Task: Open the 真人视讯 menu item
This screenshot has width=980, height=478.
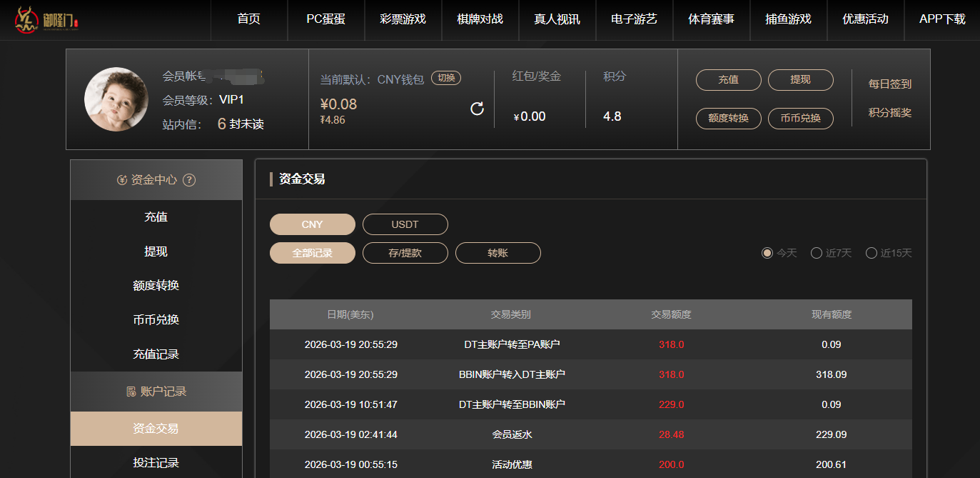Action: 557,20
